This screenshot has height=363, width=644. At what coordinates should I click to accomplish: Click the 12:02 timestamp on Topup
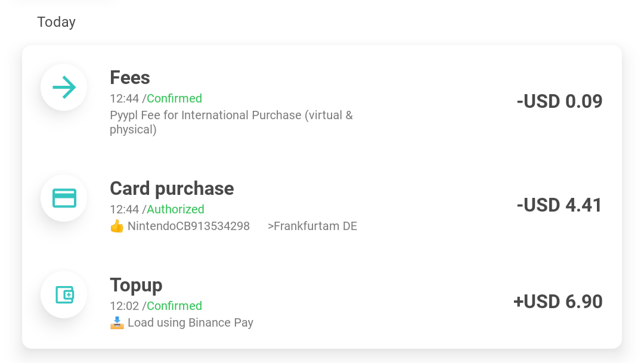pyautogui.click(x=124, y=306)
